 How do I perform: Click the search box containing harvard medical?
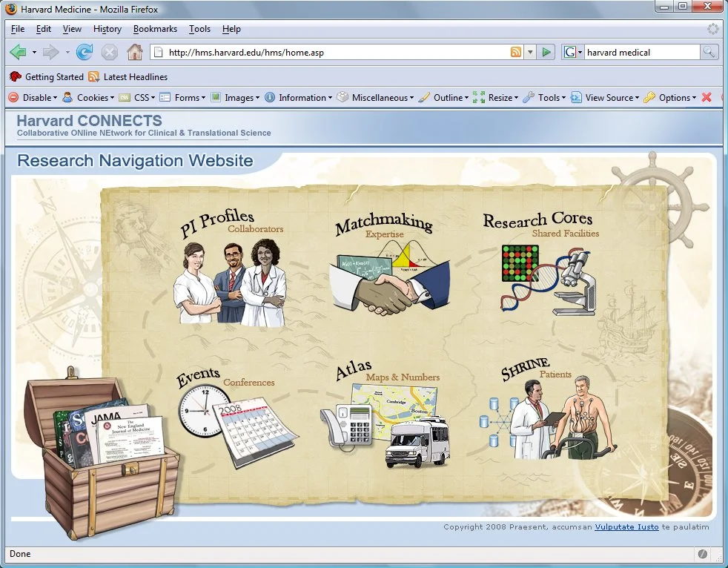click(642, 52)
